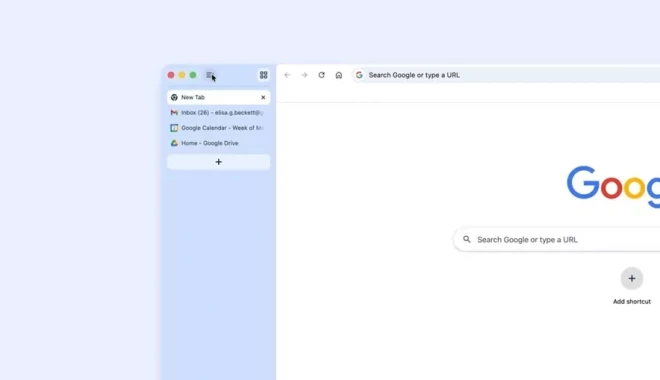This screenshot has height=380, width=660.
Task: Open the tab groups grid icon
Action: tap(263, 75)
